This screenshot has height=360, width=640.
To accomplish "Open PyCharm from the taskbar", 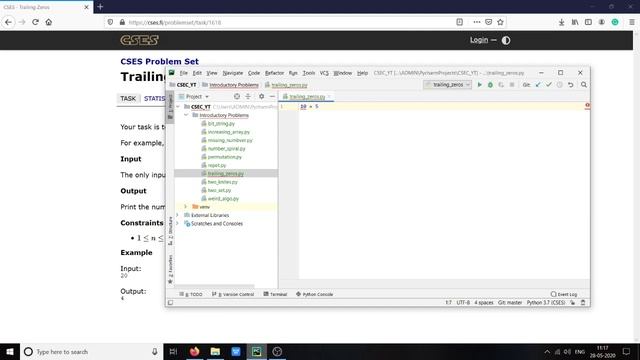I will [x=256, y=351].
